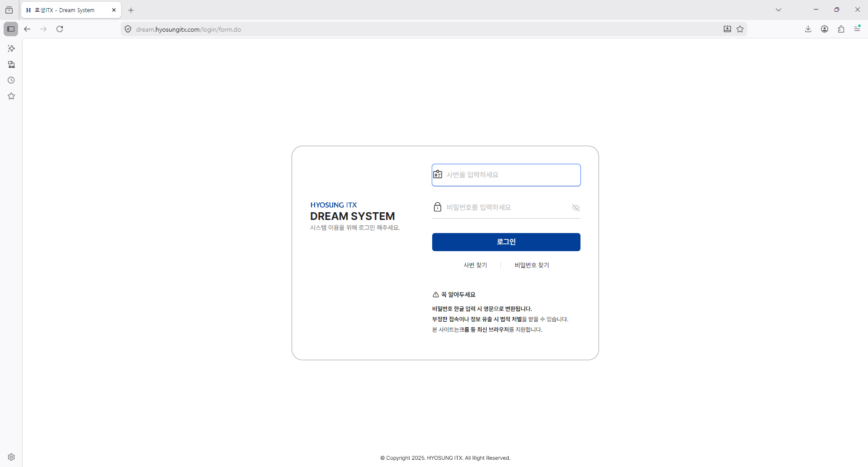The image size is (868, 467).
Task: Open the browser application menu
Action: [x=857, y=29]
